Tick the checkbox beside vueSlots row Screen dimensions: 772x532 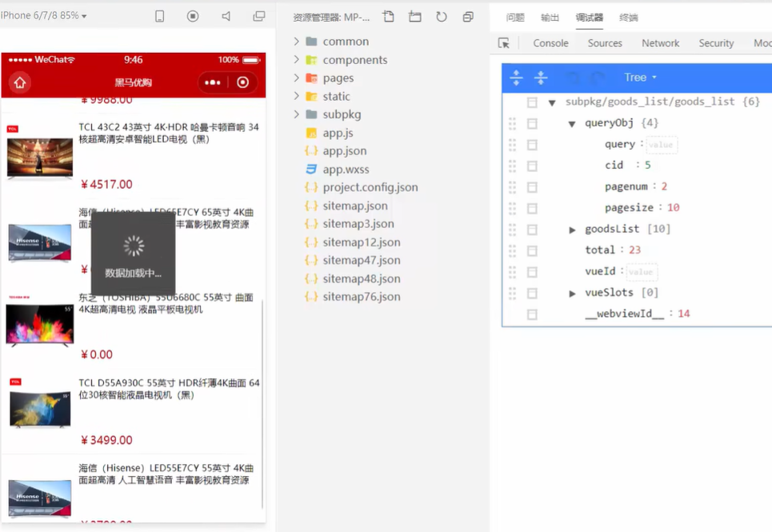(x=532, y=294)
